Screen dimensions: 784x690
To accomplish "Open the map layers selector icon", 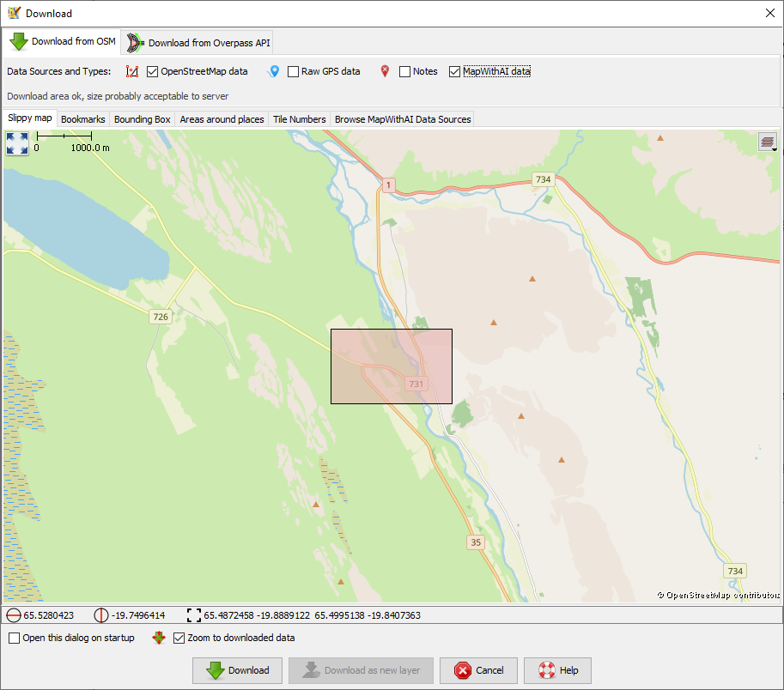I will tap(768, 142).
